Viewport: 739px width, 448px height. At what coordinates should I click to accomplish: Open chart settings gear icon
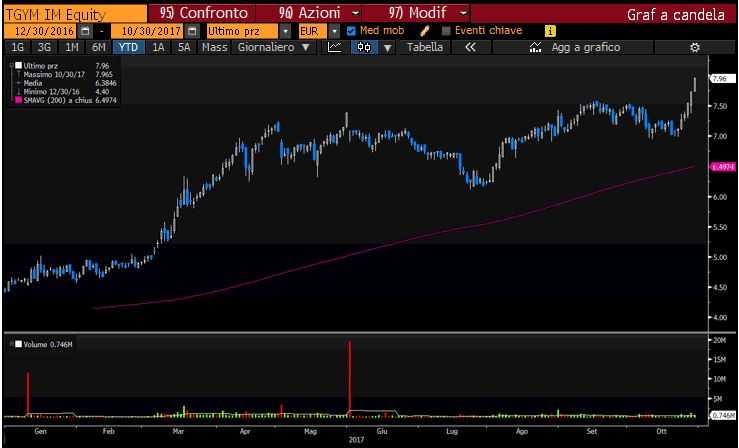pos(694,47)
